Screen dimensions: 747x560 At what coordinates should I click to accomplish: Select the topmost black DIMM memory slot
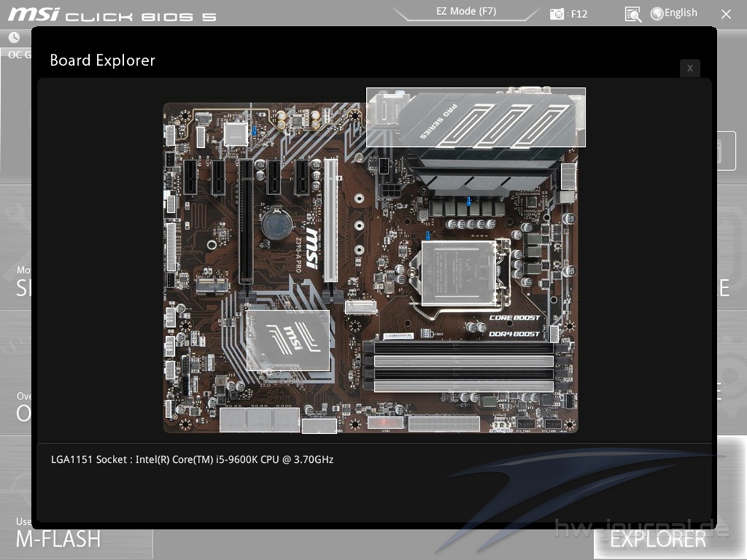pos(463,348)
